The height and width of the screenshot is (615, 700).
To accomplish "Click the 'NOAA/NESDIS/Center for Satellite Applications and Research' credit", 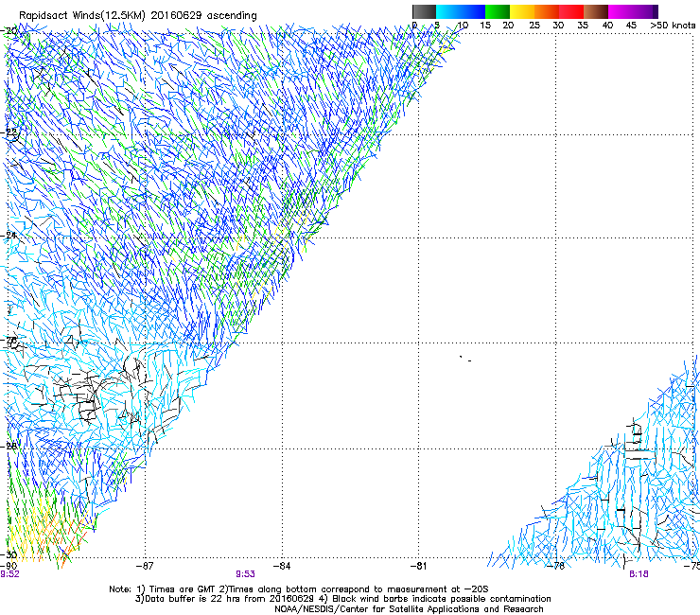I will [409, 609].
